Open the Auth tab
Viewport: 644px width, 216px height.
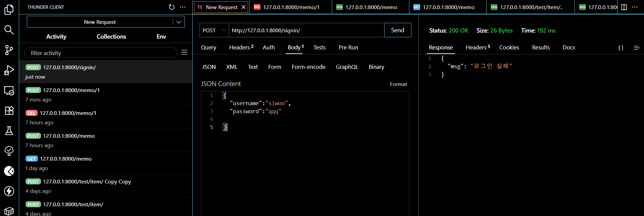269,47
